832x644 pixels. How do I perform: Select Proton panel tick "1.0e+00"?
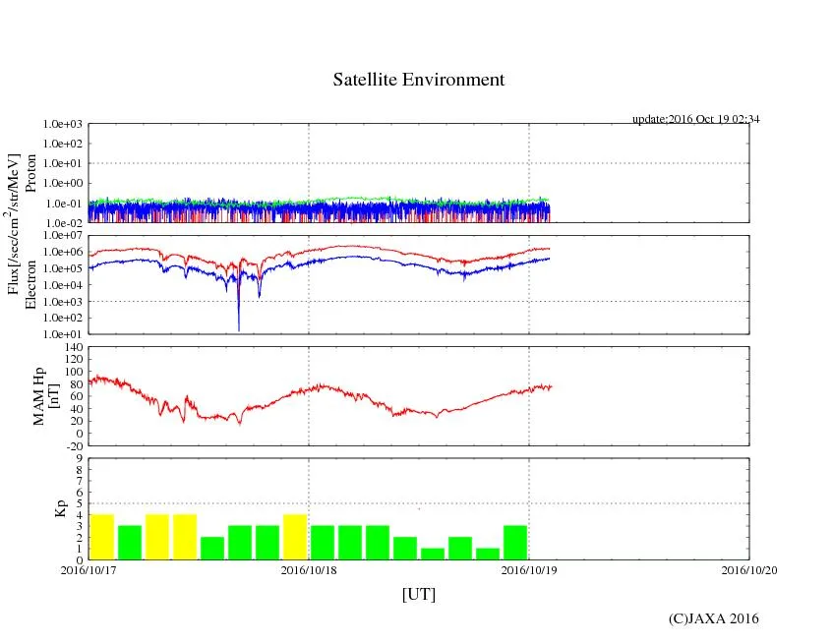pyautogui.click(x=63, y=184)
